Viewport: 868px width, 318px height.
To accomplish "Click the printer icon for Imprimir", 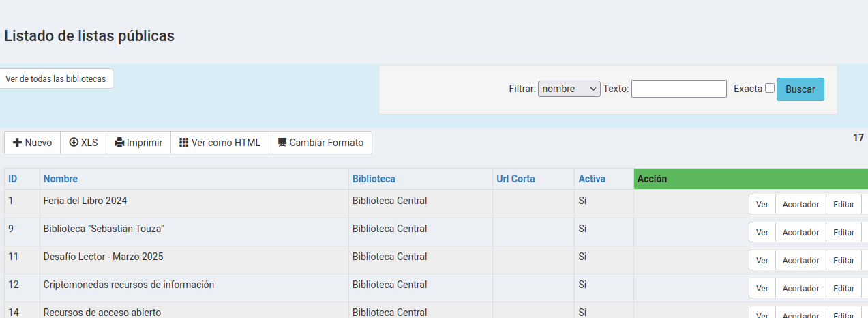I will click(x=119, y=143).
